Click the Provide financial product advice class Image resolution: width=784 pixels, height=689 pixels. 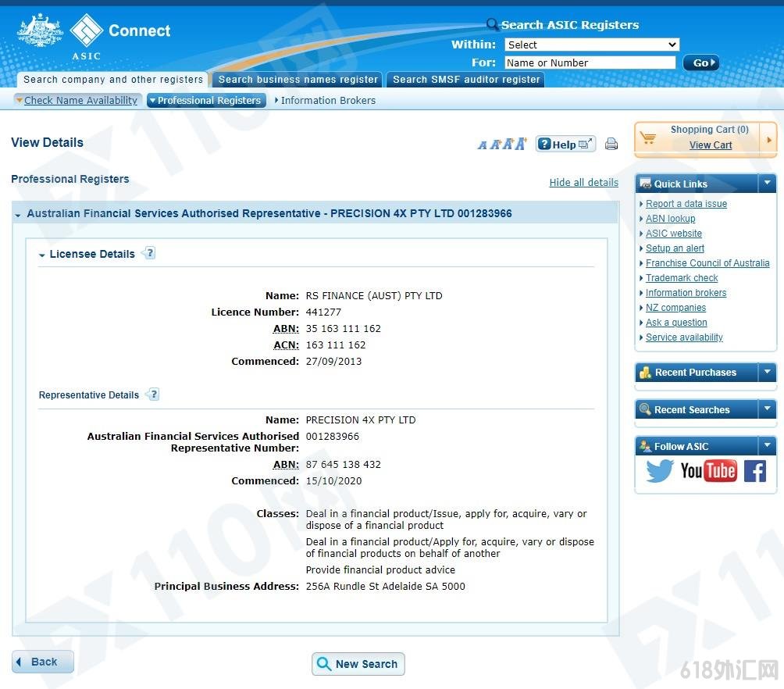pos(380,570)
